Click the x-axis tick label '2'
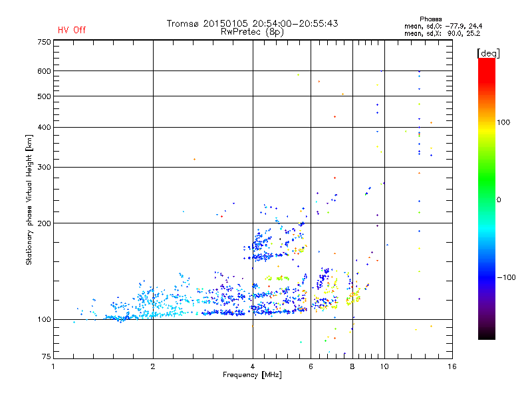The height and width of the screenshot is (399, 532). (153, 366)
